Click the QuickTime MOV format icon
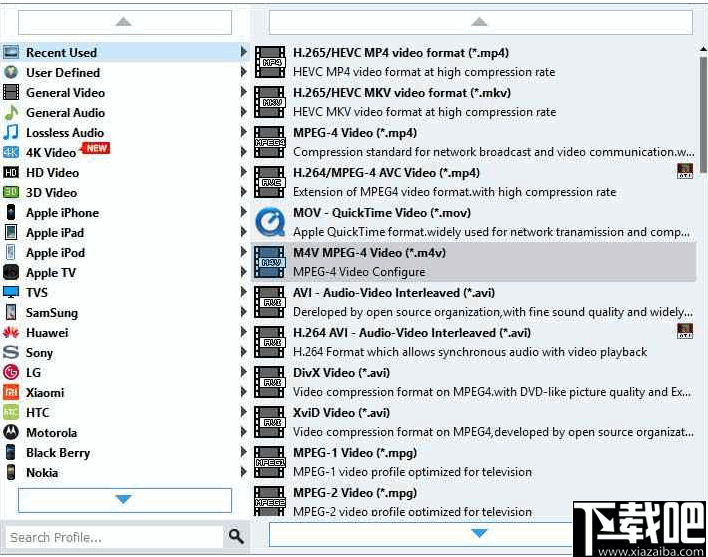This screenshot has height=557, width=708. point(270,222)
